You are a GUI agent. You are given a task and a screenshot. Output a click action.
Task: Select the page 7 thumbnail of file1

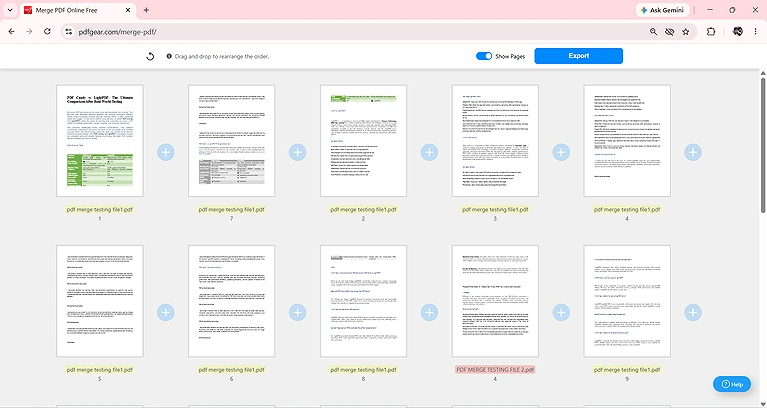coord(231,141)
